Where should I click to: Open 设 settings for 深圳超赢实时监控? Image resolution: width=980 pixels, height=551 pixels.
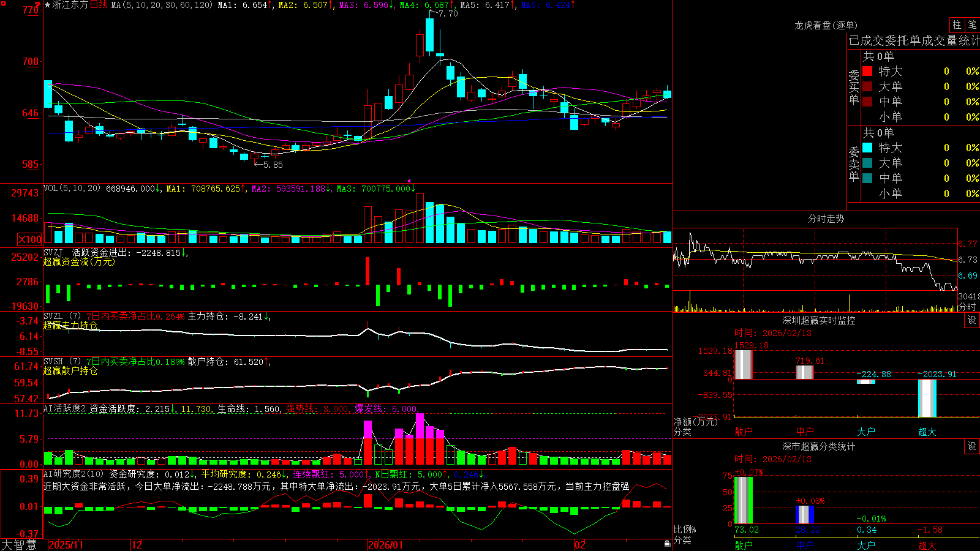point(971,320)
